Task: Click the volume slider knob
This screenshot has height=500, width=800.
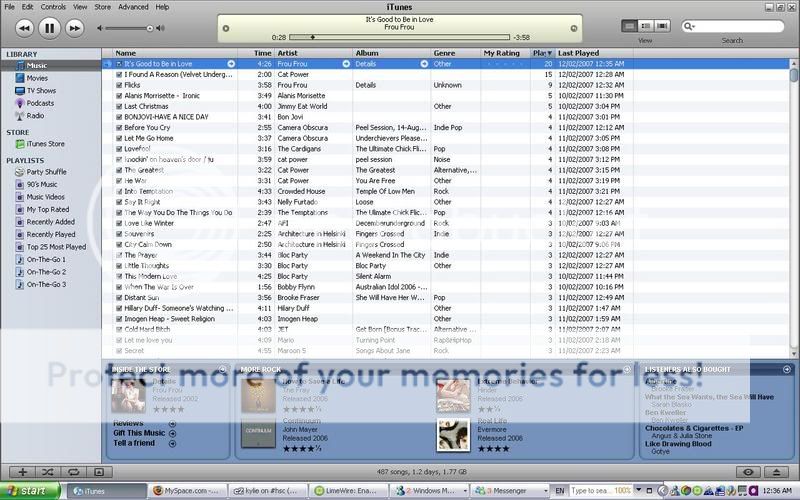Action: 149,29
